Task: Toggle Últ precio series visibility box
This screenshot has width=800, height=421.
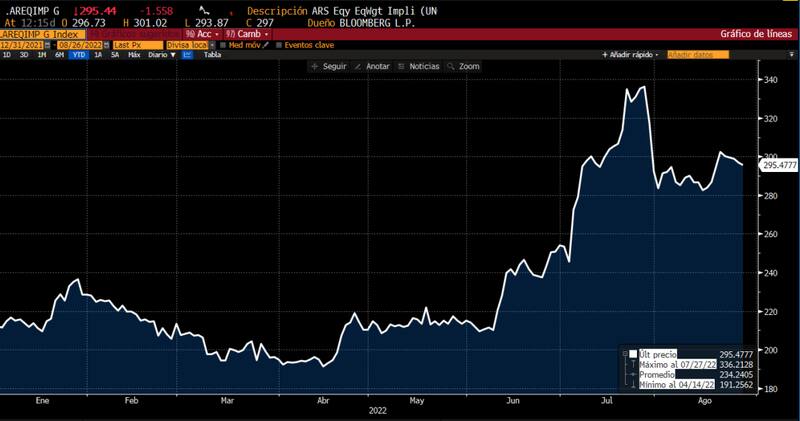Action: pyautogui.click(x=633, y=354)
